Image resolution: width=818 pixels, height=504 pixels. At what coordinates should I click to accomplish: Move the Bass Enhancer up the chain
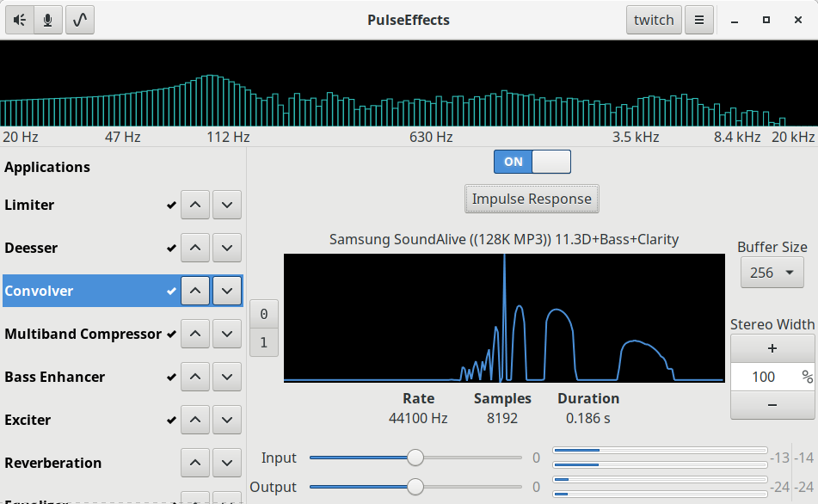pyautogui.click(x=195, y=377)
